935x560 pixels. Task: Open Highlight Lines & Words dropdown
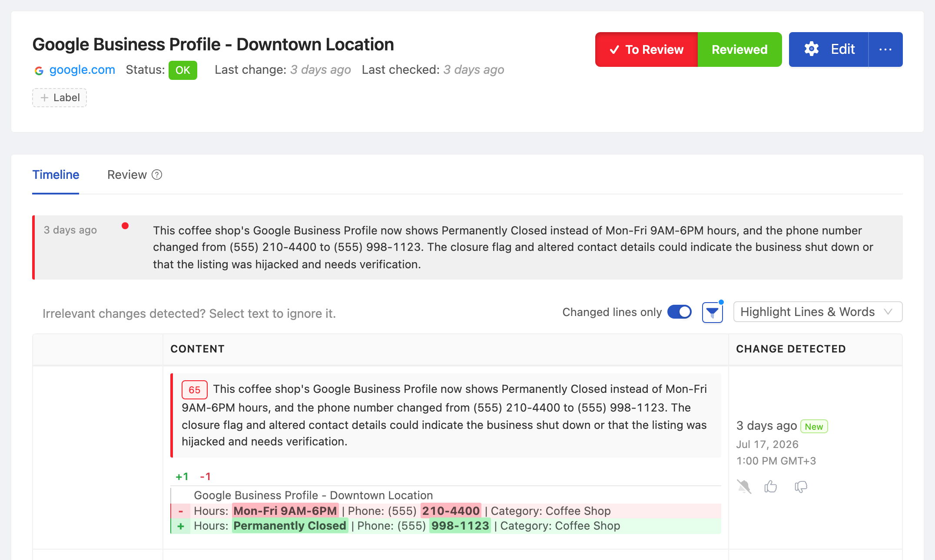pyautogui.click(x=818, y=312)
